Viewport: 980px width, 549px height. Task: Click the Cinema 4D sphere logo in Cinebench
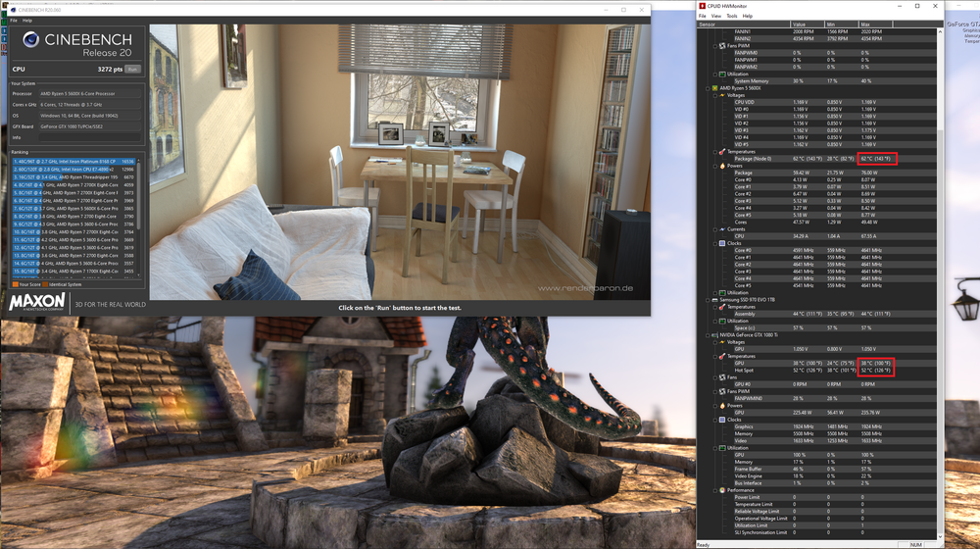[30, 40]
